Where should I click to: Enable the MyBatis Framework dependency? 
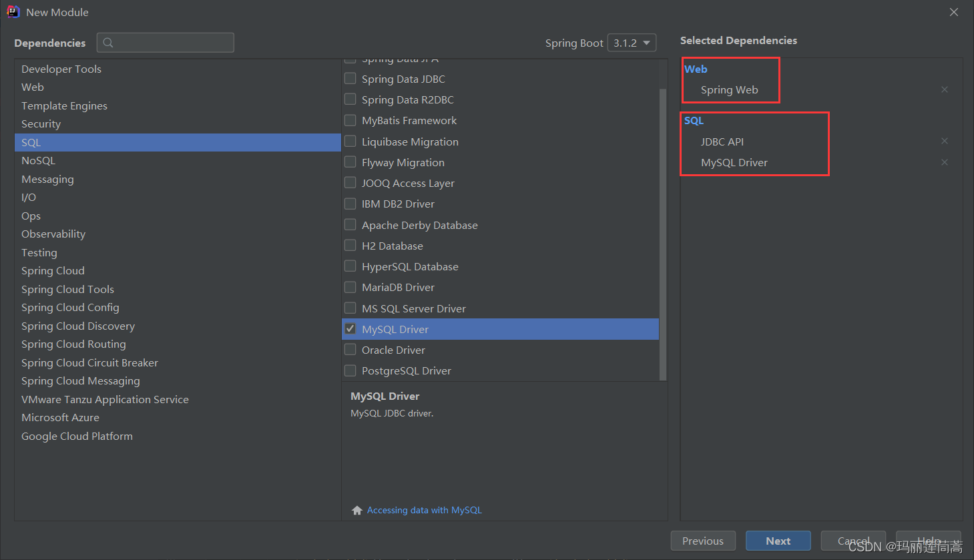350,120
